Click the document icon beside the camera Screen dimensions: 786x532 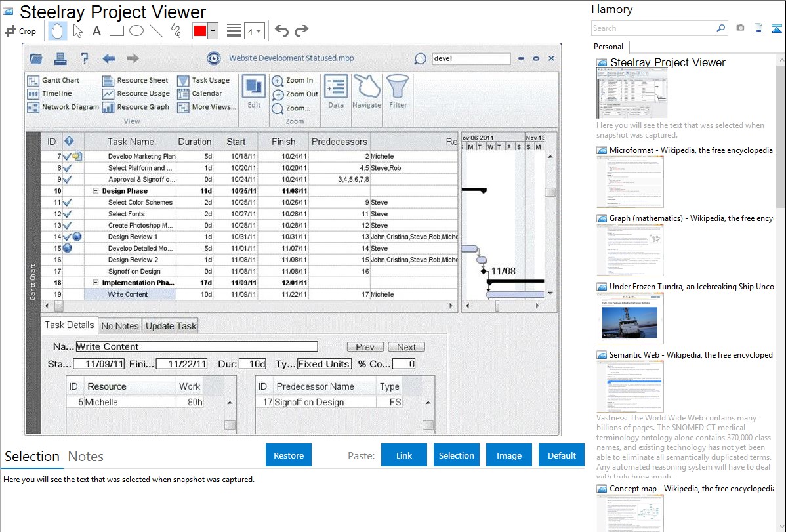[758, 28]
